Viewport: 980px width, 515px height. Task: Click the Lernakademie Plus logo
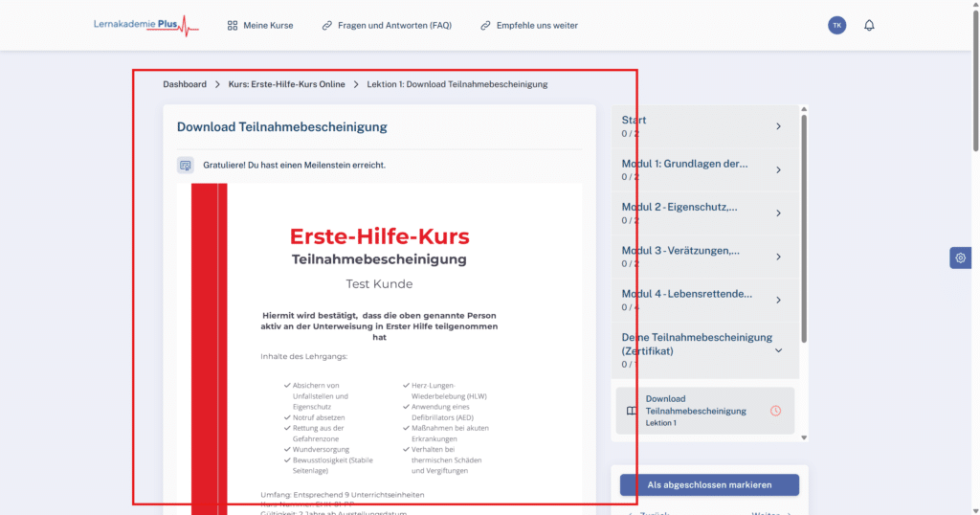coord(146,26)
